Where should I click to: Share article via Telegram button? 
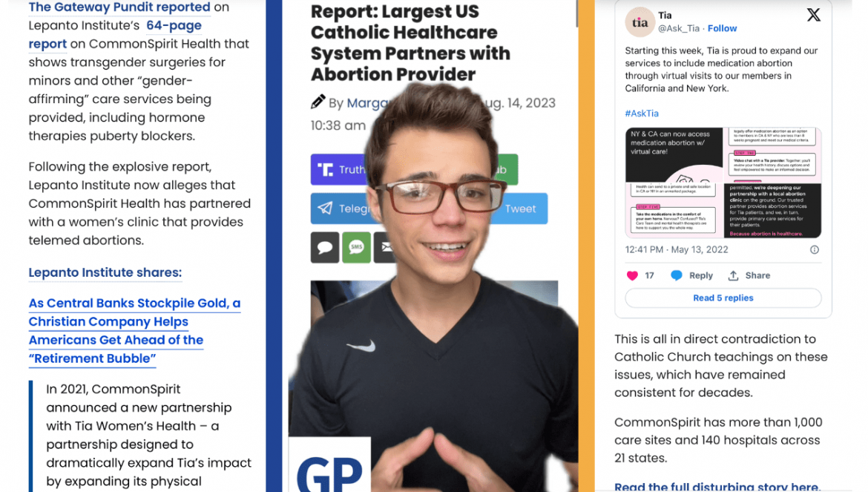click(x=342, y=209)
